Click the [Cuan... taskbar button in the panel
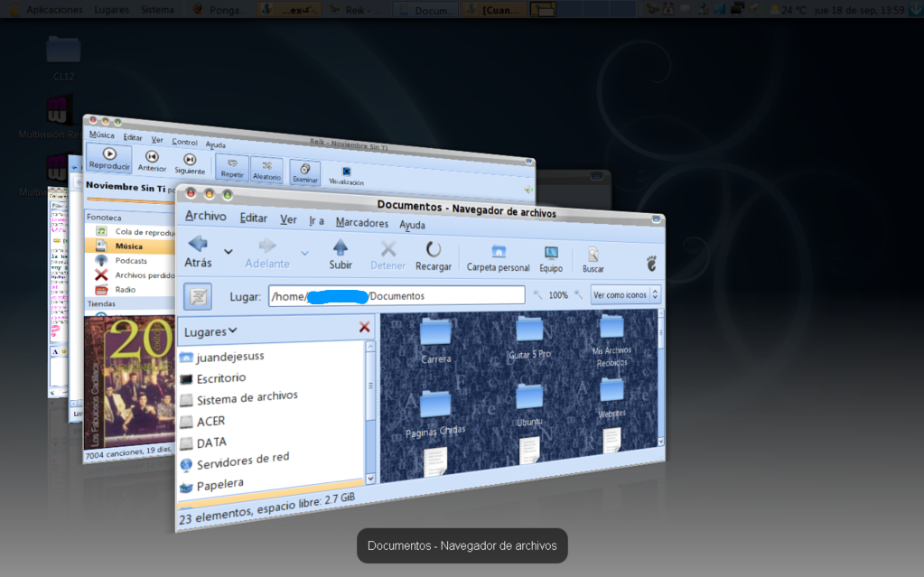The width and height of the screenshot is (924, 577). pyautogui.click(x=494, y=9)
